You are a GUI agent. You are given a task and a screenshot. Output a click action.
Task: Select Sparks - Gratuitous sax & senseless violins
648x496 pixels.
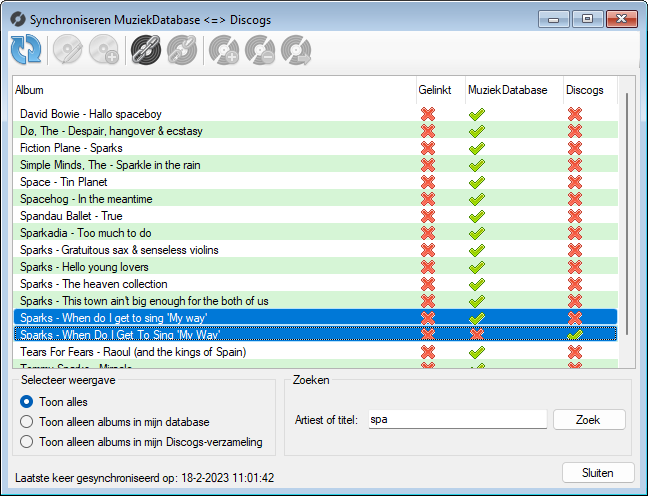(316, 250)
